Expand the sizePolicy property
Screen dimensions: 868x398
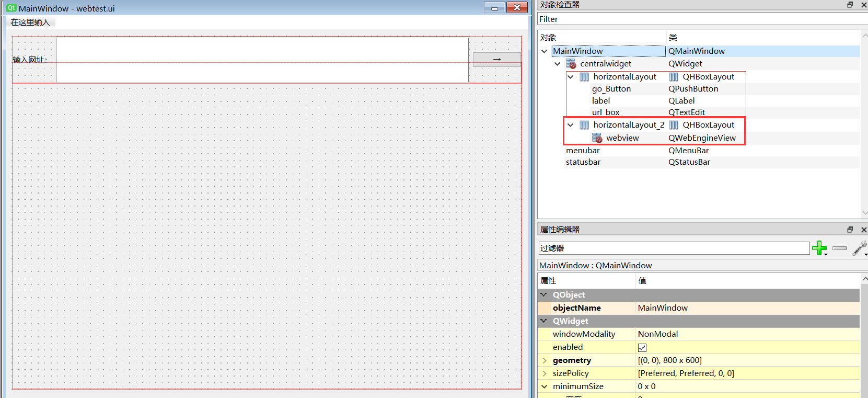[x=545, y=373]
